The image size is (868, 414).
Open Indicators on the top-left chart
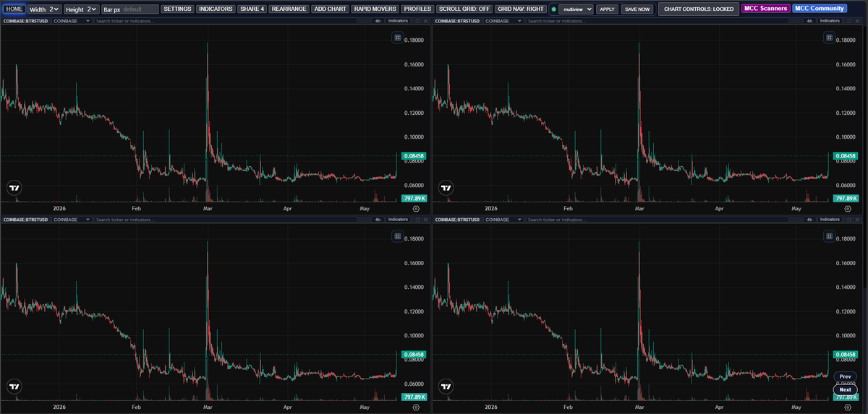(x=398, y=21)
